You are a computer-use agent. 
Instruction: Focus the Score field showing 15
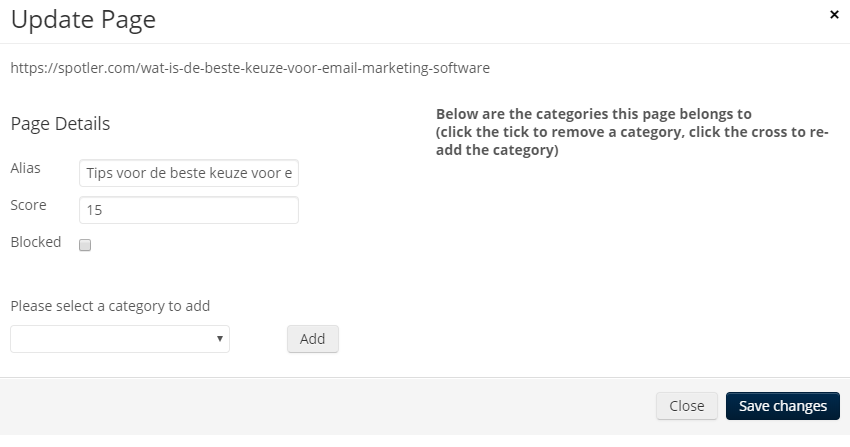(189, 210)
